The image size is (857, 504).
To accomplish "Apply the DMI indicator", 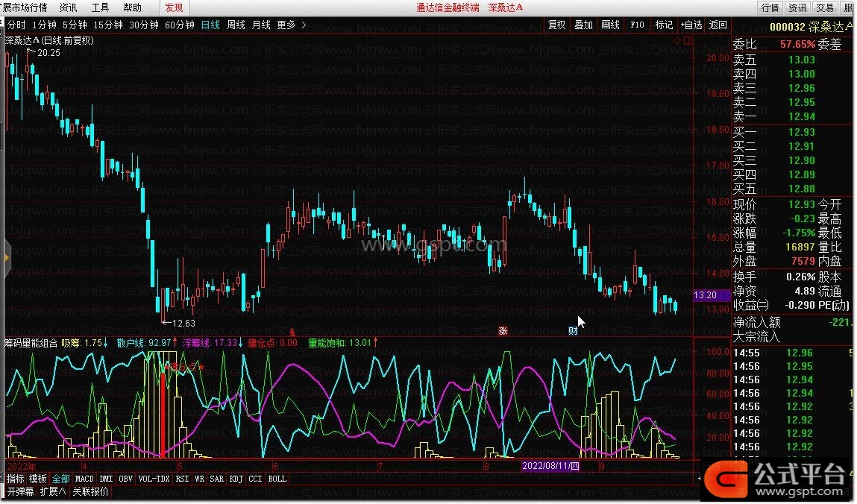I will (106, 479).
